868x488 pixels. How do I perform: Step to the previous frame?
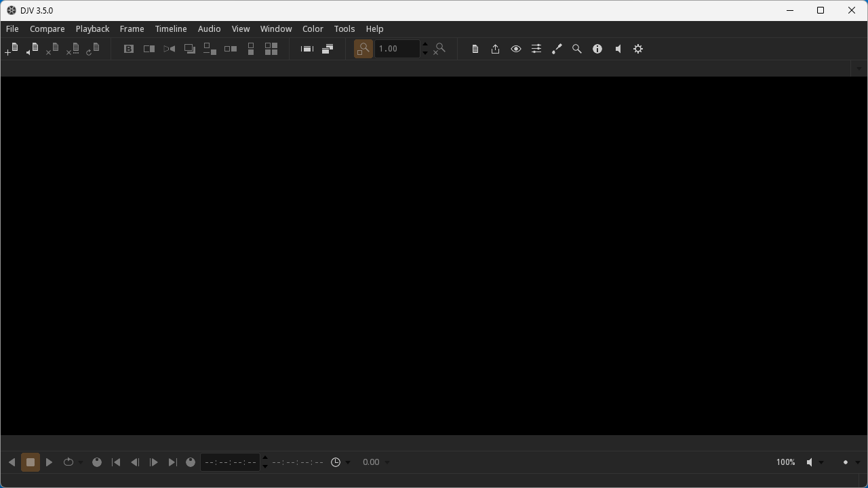[x=135, y=462]
